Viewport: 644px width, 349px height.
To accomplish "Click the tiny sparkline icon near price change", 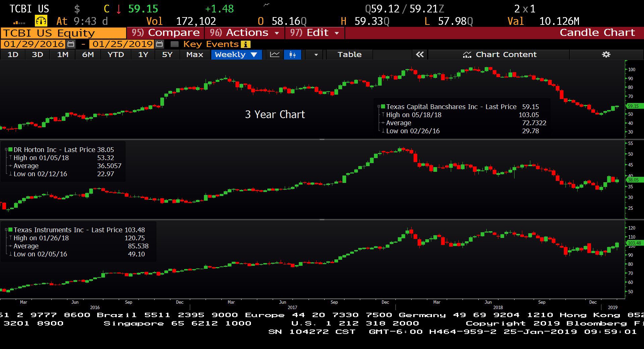I will click(266, 4).
